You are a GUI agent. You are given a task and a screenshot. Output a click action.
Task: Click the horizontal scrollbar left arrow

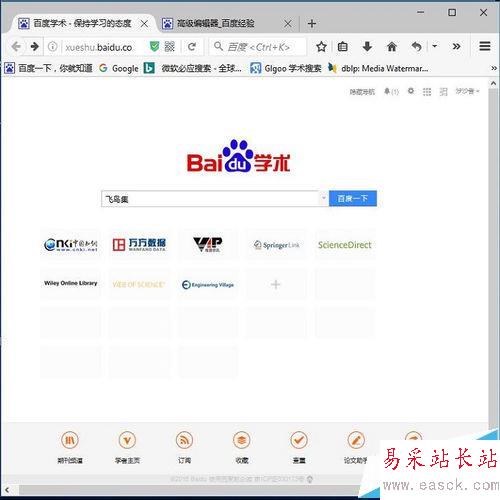(x=7, y=490)
